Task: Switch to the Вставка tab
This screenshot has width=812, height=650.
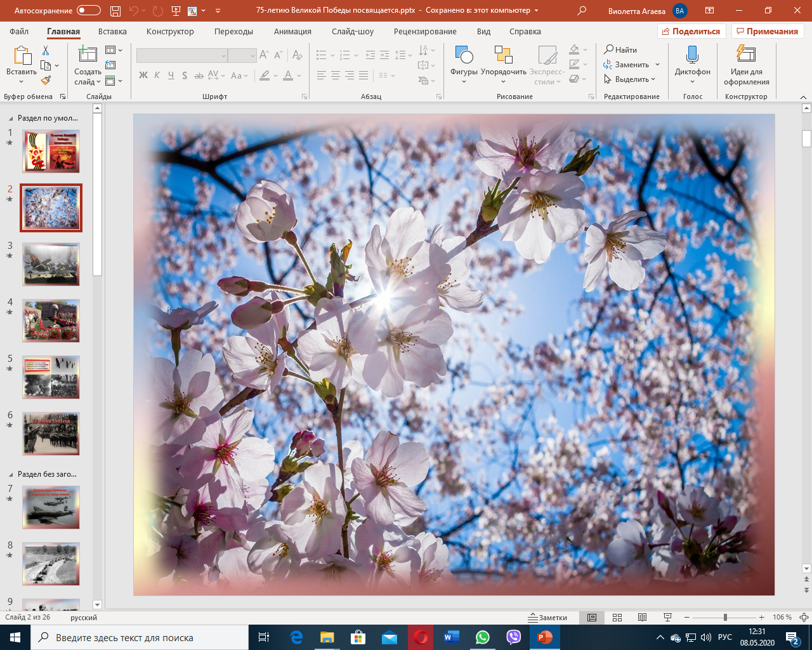Action: [112, 32]
